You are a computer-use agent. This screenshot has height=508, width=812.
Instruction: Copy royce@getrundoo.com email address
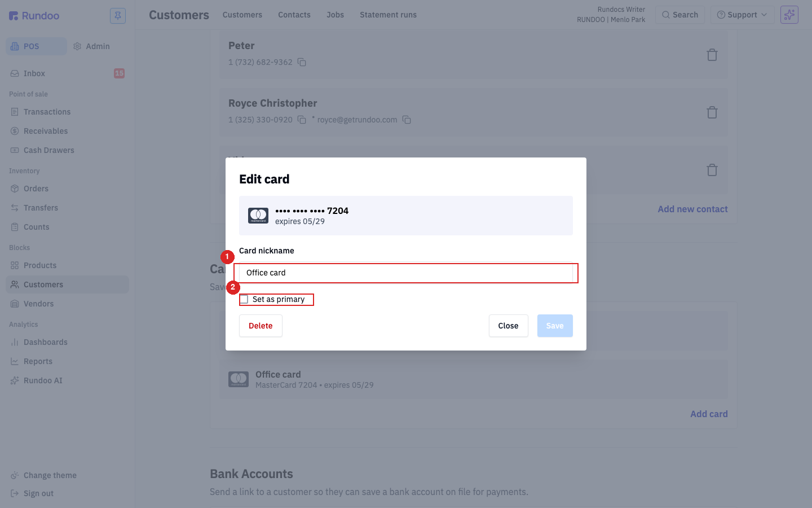[x=407, y=120]
